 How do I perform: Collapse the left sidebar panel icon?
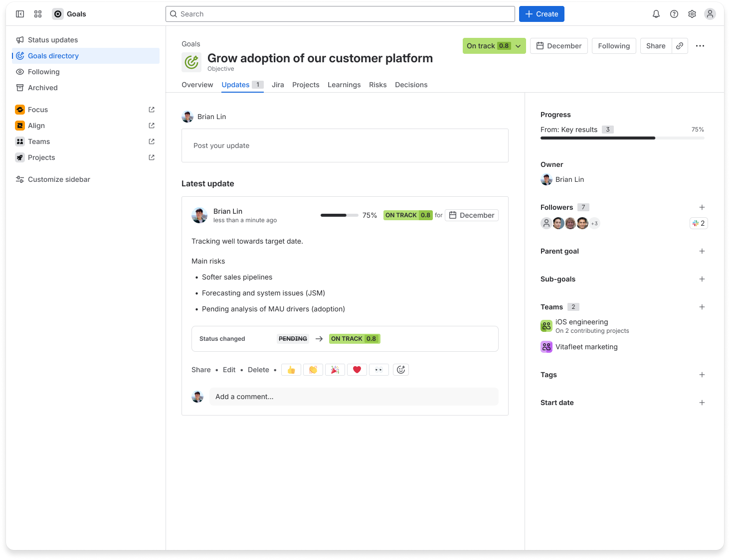20,14
